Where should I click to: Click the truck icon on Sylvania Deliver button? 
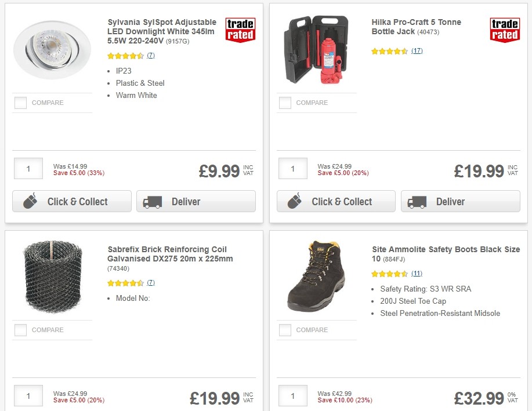[x=152, y=201]
